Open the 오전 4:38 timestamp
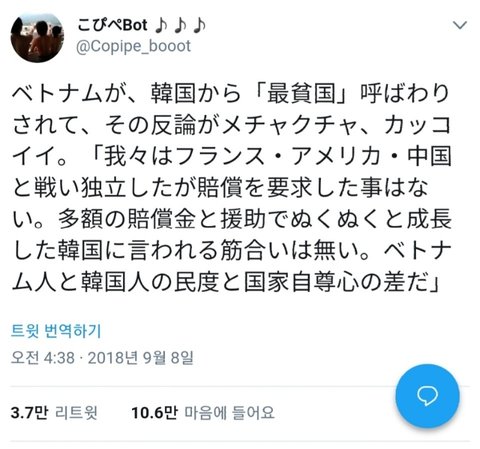The image size is (480, 449). click(x=43, y=358)
